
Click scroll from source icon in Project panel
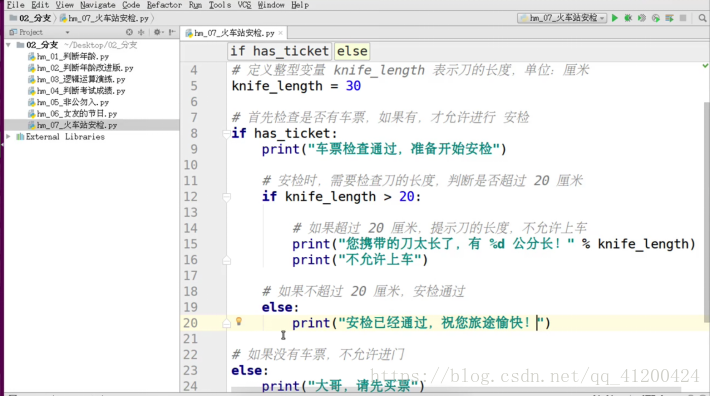click(x=129, y=32)
